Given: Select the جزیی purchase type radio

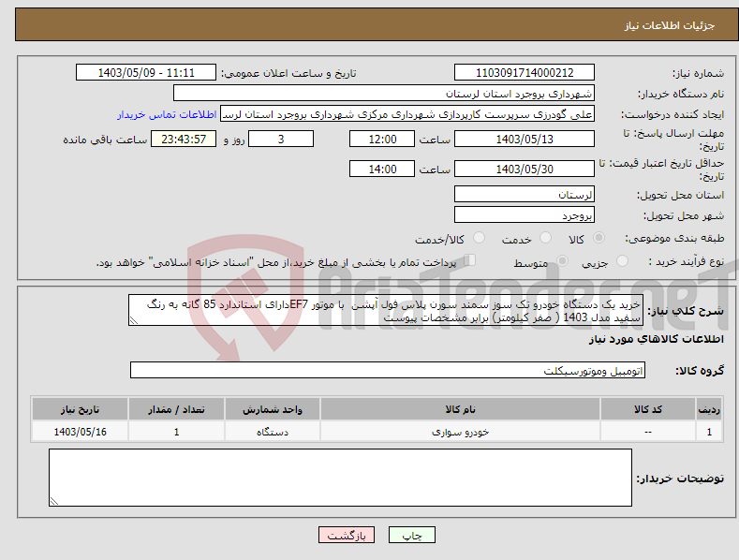Looking at the screenshot, I should [x=622, y=260].
